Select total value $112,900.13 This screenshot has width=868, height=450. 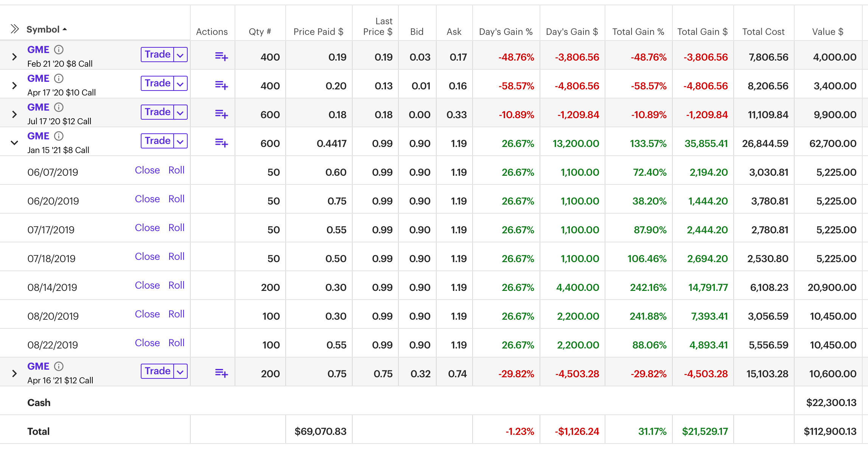830,431
